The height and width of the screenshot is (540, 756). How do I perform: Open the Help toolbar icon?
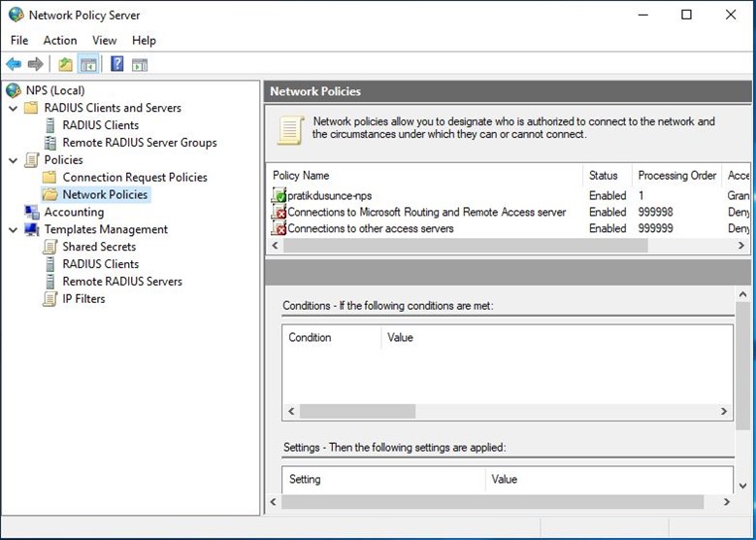tap(117, 64)
